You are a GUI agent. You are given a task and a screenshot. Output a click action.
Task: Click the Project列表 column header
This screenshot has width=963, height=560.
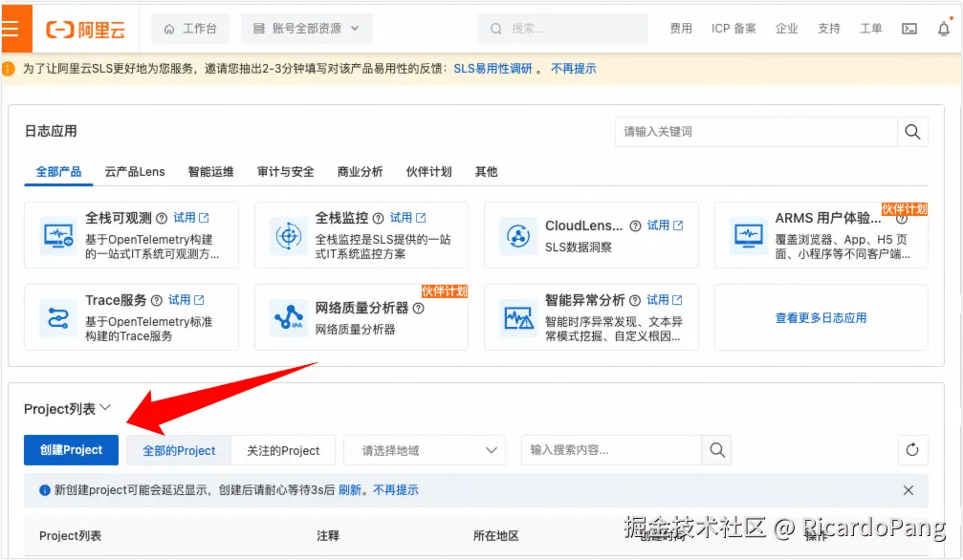(70, 536)
